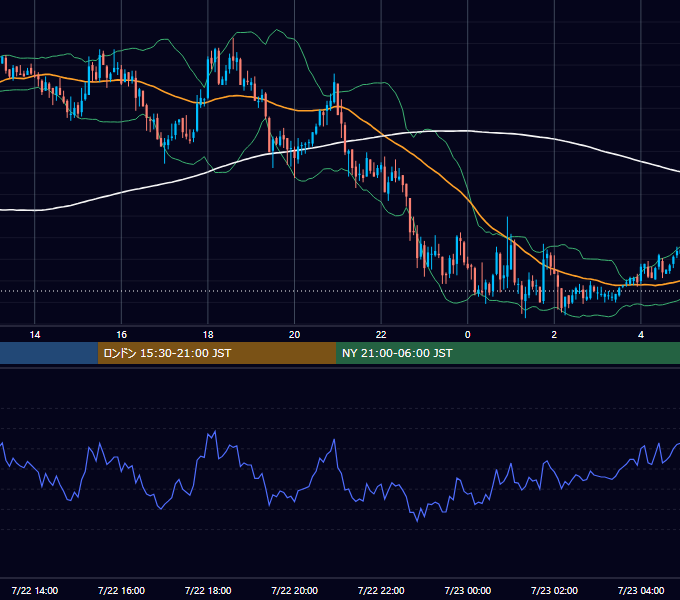Click the 7/23 04:00 date label
Viewport: 680px width, 600px height.
641,590
